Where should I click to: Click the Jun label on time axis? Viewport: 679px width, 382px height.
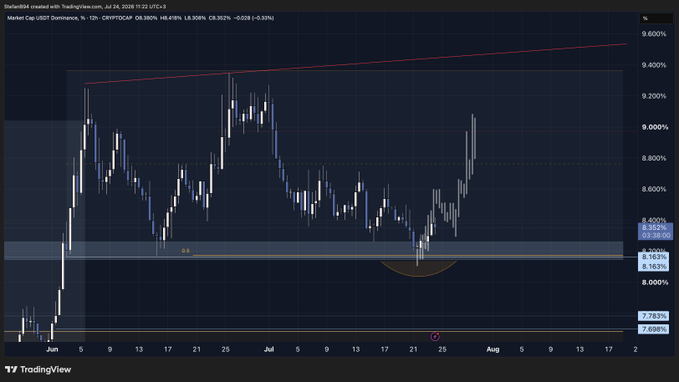[52, 349]
